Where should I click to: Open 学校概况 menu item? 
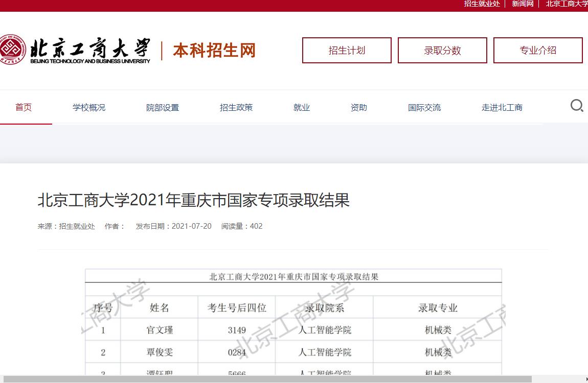[89, 107]
